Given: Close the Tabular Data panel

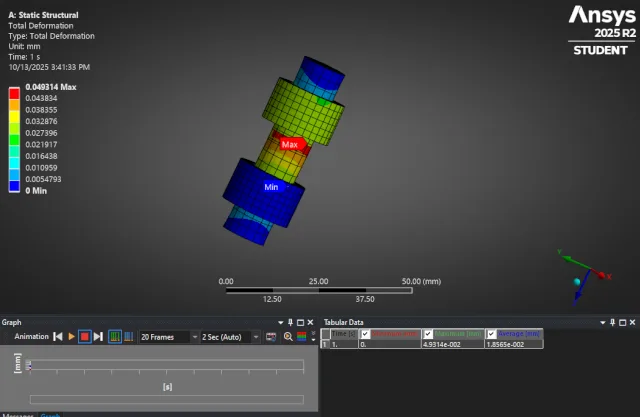Looking at the screenshot, I should pos(632,322).
